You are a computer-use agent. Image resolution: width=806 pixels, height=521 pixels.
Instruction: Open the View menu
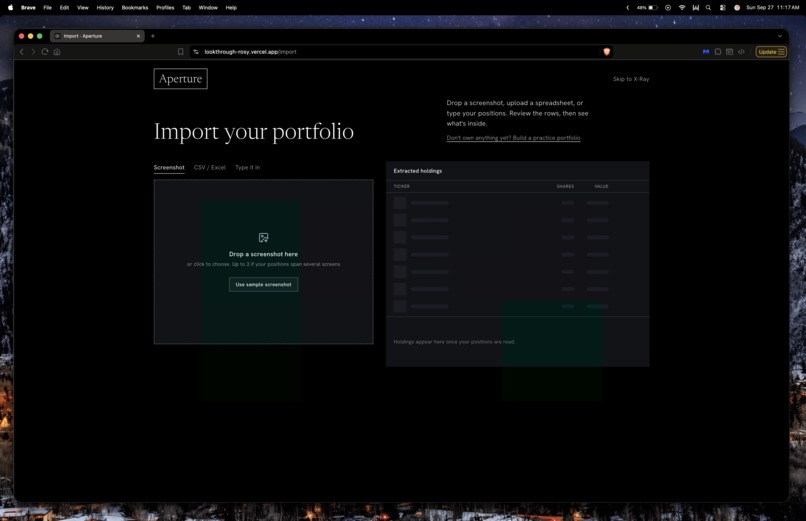tap(83, 8)
